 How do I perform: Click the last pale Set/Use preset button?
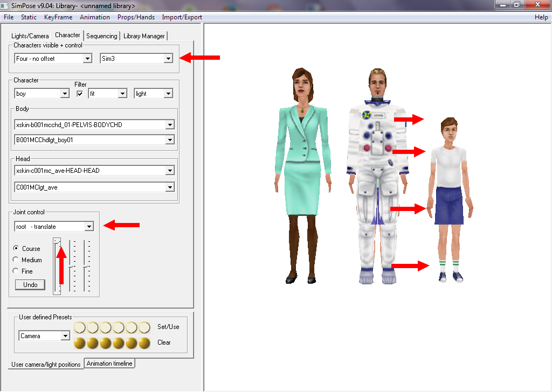(144, 327)
